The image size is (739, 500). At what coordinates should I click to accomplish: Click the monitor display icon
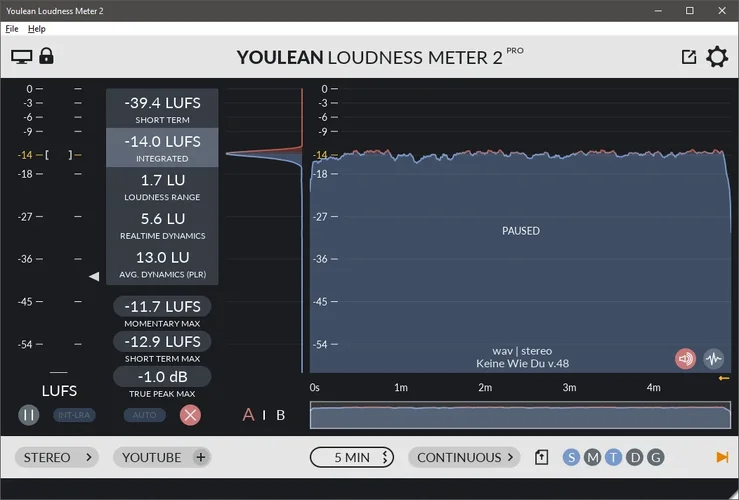click(22, 57)
